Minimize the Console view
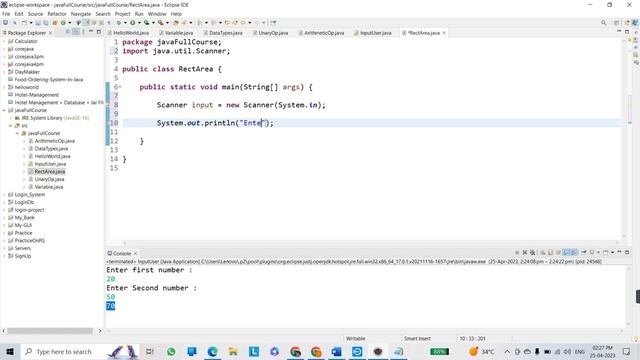The width and height of the screenshot is (640, 360). click(619, 252)
